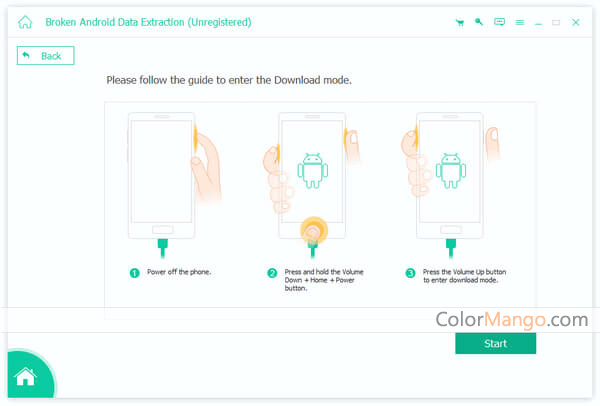Click the number 2 step badge
This screenshot has height=406, width=600.
(272, 273)
